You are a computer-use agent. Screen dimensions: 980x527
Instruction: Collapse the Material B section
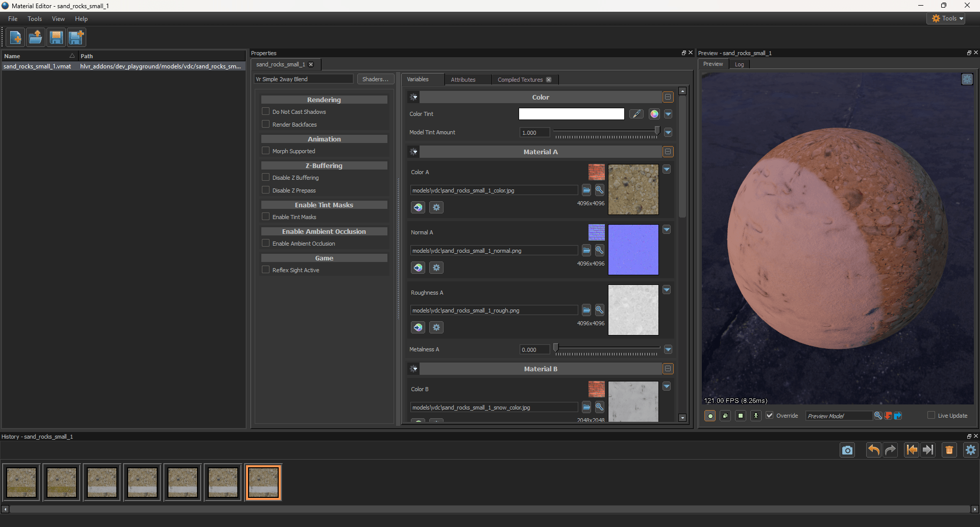668,369
